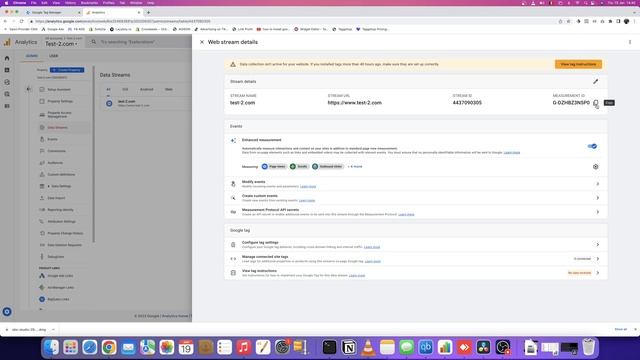Click the Analytics Home icon in left rail
640x360 pixels.
tap(7, 58)
